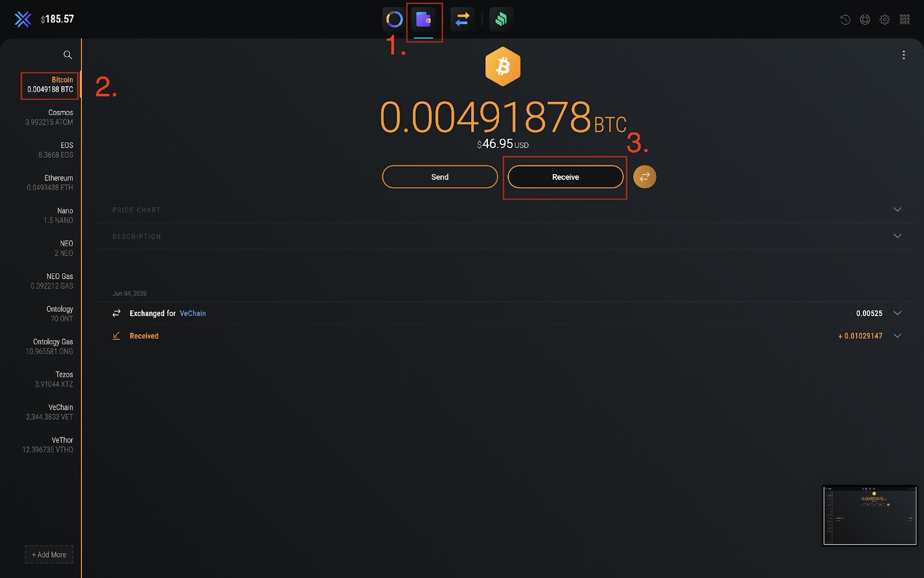Click the Receive button
924x578 pixels.
click(x=565, y=177)
